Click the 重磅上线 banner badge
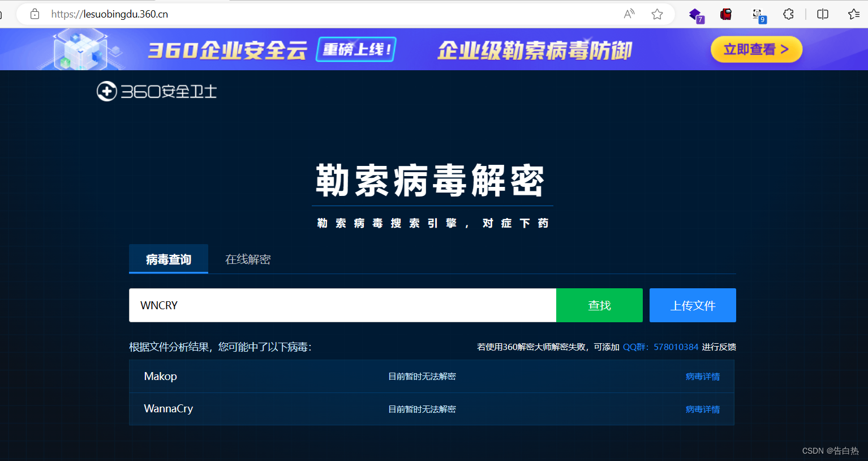The width and height of the screenshot is (868, 461). (356, 49)
